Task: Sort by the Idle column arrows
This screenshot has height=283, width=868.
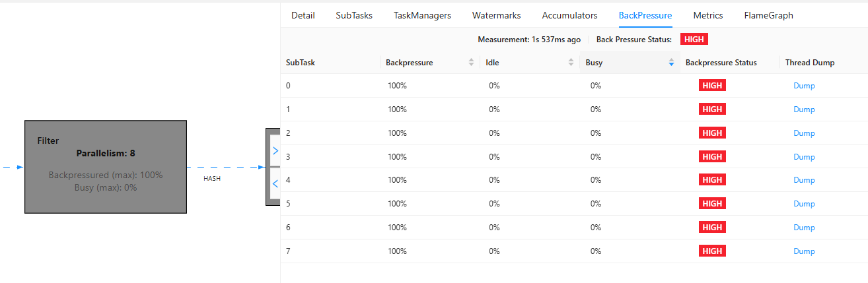Action: coord(571,63)
